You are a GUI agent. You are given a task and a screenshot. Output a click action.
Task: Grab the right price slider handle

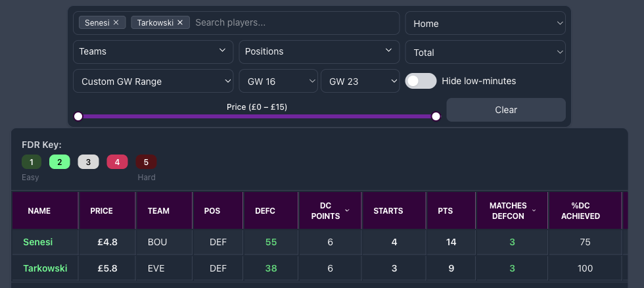click(436, 116)
